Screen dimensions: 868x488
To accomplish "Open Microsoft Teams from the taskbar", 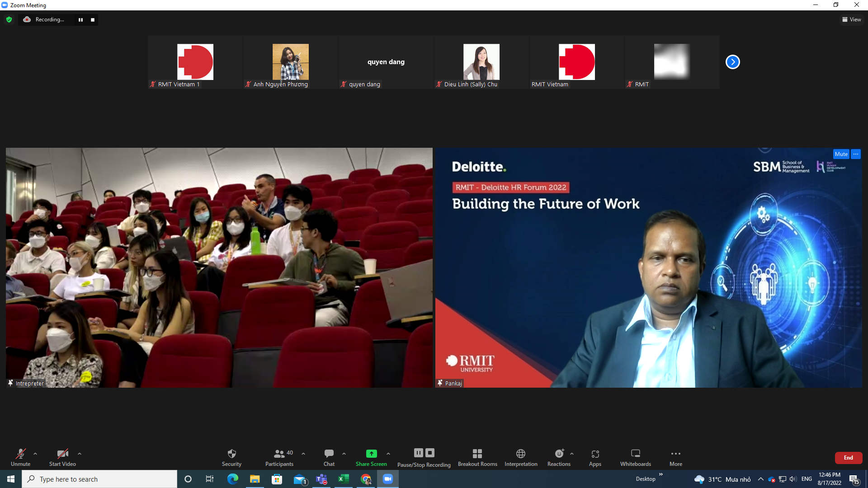I will (x=321, y=479).
